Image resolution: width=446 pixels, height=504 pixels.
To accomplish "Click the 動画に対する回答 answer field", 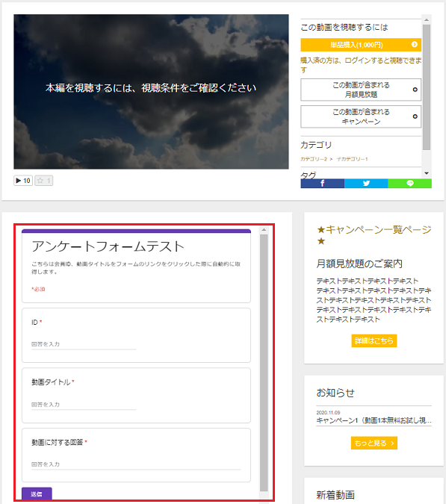I will 136,464.
